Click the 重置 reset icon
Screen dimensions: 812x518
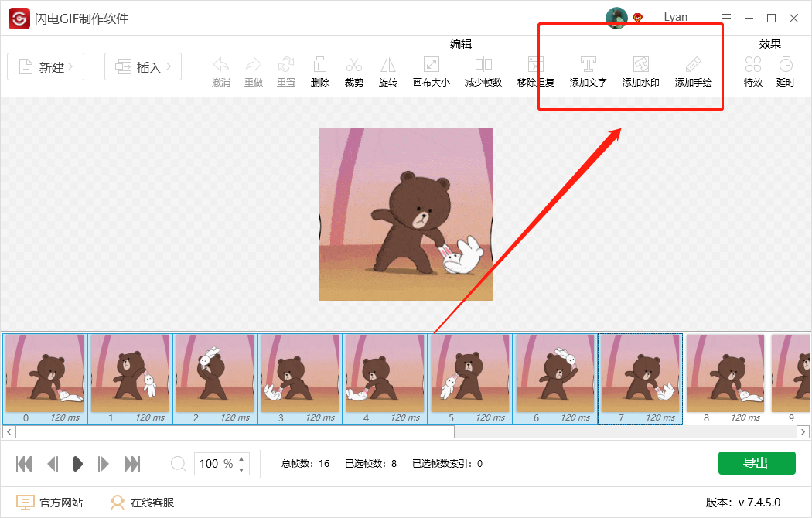(286, 65)
